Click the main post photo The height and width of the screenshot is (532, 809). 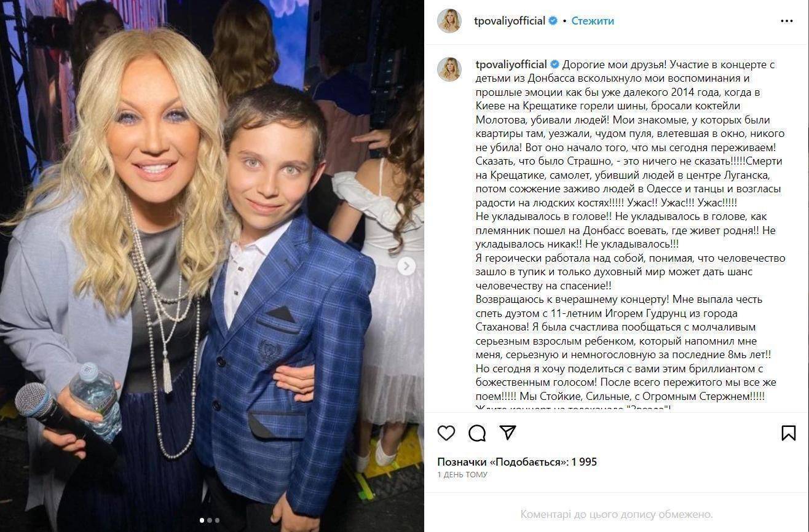coord(212,266)
